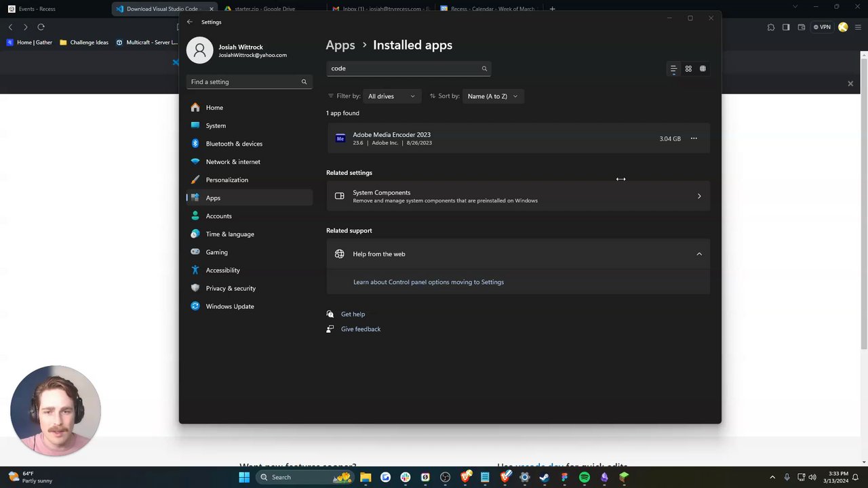868x488 pixels.
Task: Switch to Recess Calendar browser tab
Action: (x=488, y=9)
